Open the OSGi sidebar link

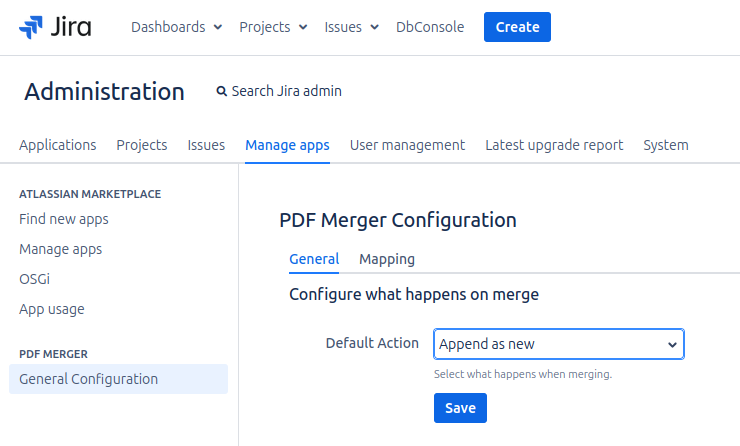click(x=34, y=279)
